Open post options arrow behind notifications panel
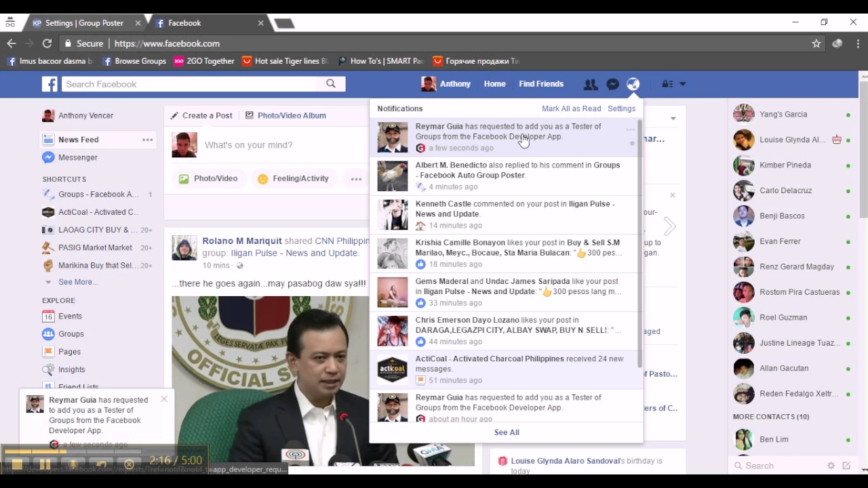Image resolution: width=868 pixels, height=488 pixels. [x=673, y=119]
